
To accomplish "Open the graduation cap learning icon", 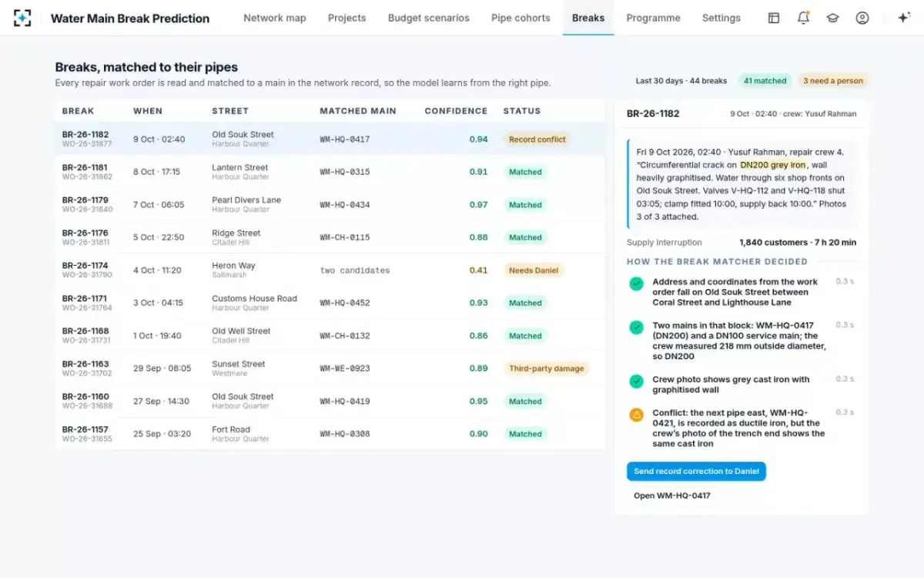I will 832,18.
